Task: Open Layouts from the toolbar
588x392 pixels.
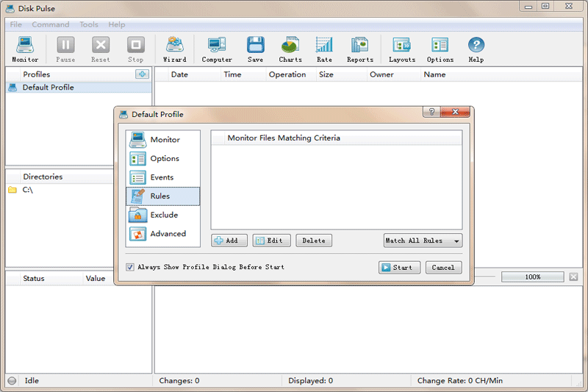Action: pos(401,49)
